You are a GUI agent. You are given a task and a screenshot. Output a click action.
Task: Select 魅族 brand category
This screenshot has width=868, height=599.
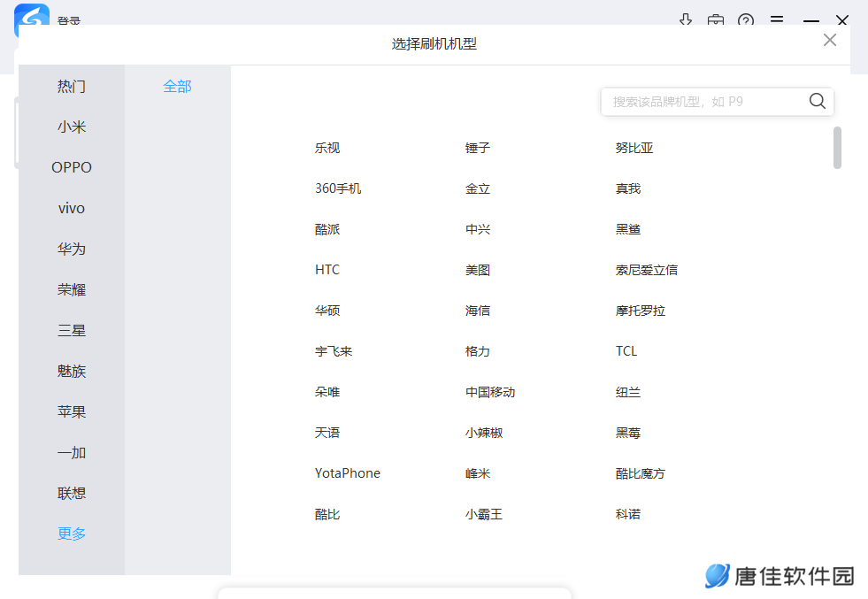tap(72, 371)
